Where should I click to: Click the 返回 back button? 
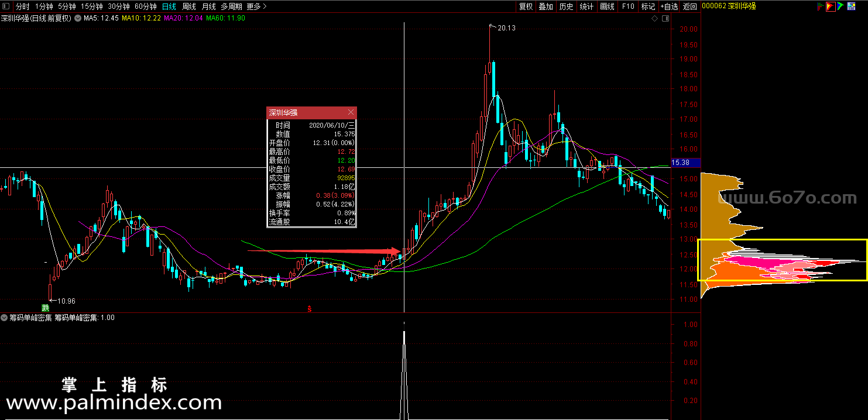(x=689, y=6)
